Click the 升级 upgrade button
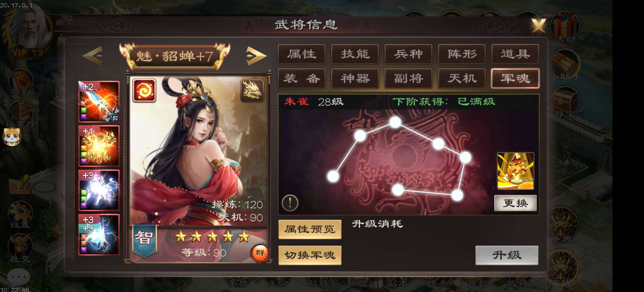 [507, 255]
